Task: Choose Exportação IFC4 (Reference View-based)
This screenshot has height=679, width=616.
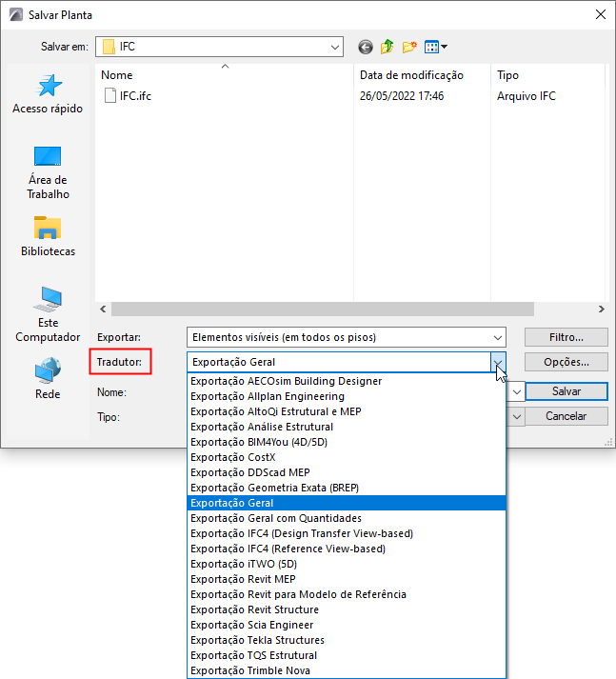Action: click(x=347, y=549)
